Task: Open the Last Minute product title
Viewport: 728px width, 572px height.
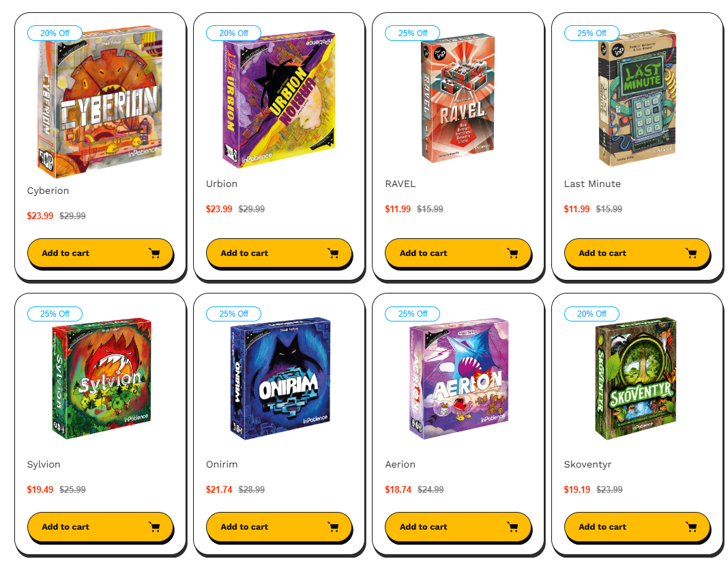Action: 592,184
